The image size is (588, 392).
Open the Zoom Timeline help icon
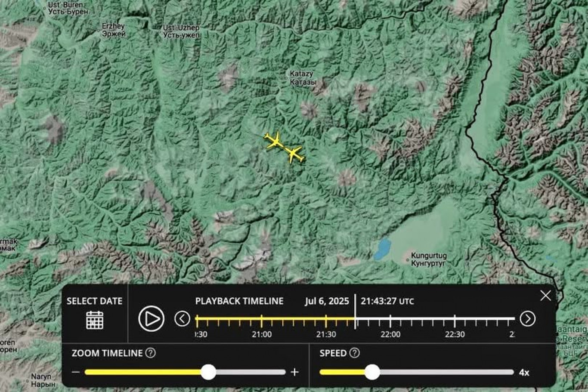coord(150,353)
